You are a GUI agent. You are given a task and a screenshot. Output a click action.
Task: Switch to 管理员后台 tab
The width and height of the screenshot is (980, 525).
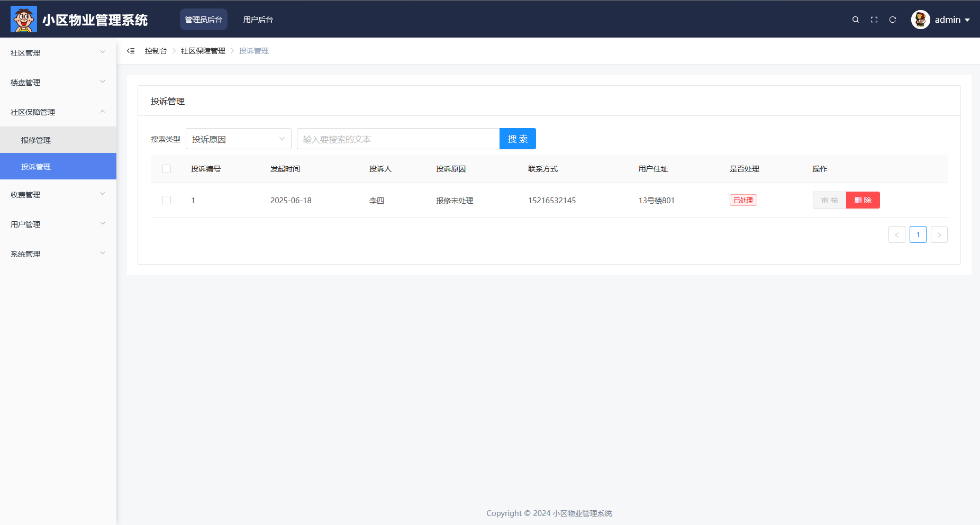pos(204,20)
